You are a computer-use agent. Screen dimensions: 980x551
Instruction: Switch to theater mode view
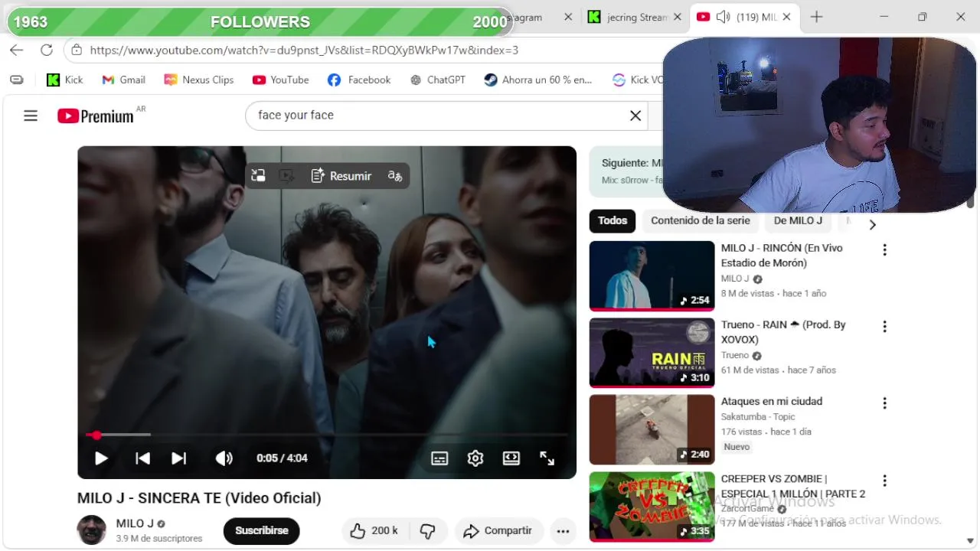pos(511,458)
